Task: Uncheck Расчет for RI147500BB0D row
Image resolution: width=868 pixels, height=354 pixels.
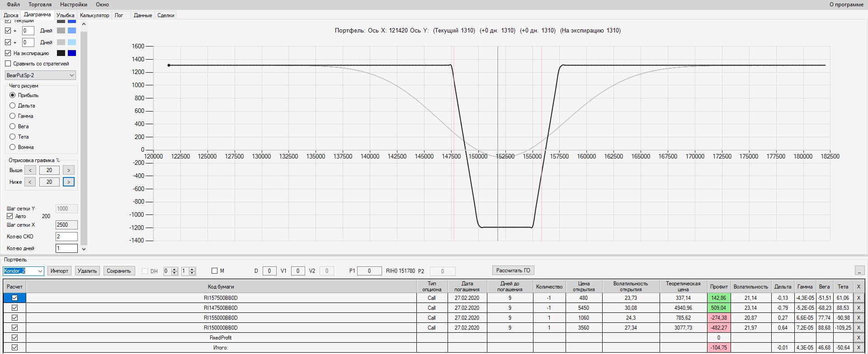Action: point(14,308)
